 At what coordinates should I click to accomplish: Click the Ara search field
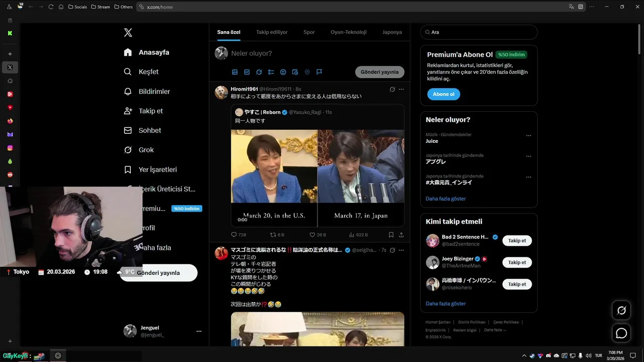(478, 32)
